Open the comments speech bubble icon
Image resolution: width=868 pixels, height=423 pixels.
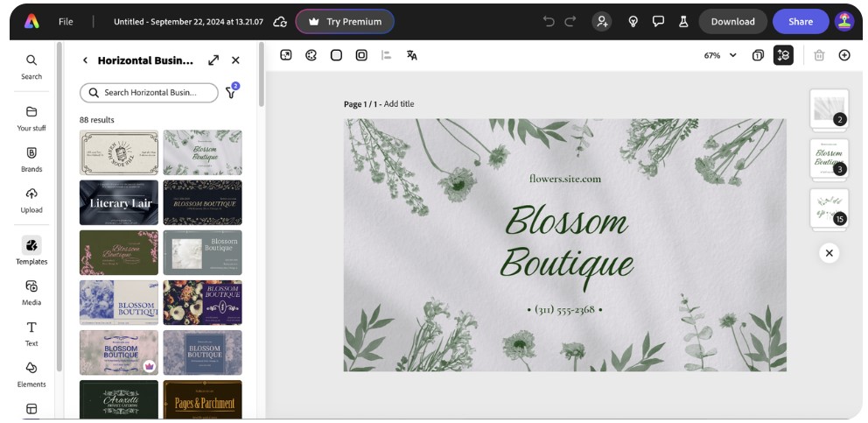(658, 22)
